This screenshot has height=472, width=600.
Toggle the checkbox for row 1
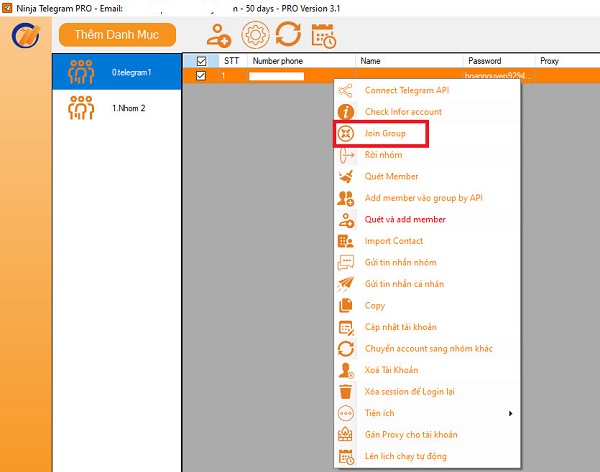click(201, 76)
